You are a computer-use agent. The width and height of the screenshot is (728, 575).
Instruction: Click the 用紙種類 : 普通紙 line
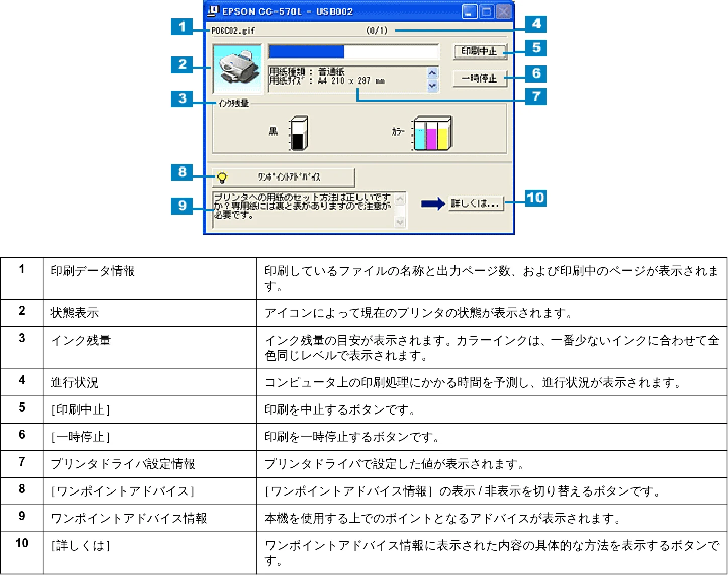coord(307,72)
